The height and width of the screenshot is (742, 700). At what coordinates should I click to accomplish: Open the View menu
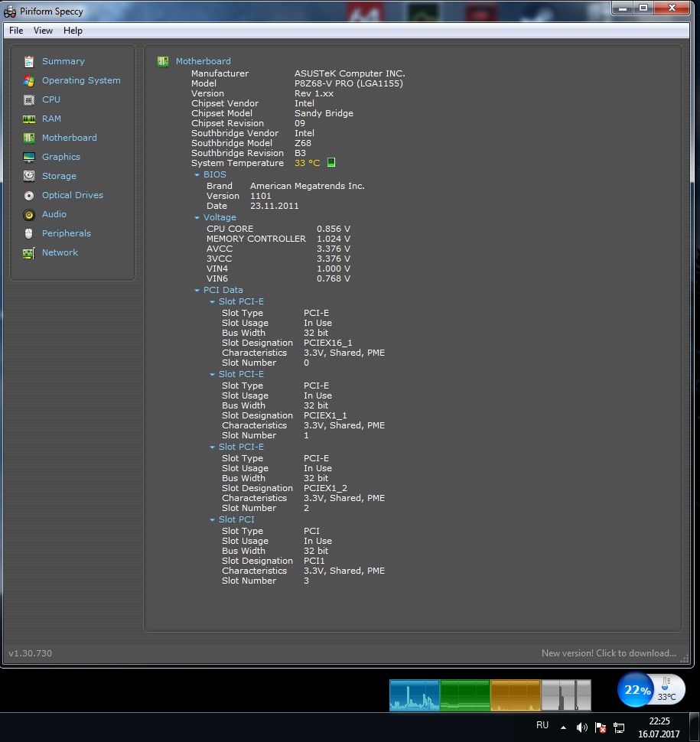tap(43, 31)
